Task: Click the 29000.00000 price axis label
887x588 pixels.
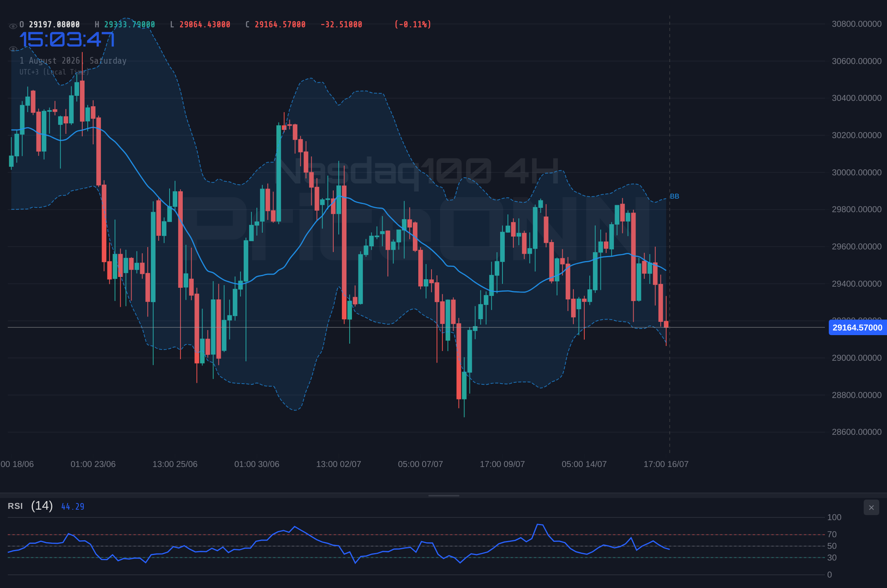Action: (x=857, y=358)
